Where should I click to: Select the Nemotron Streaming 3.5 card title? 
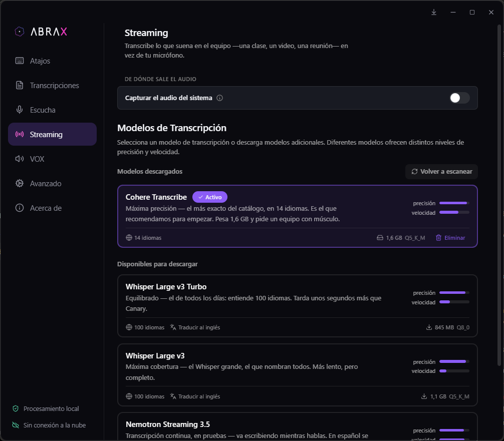(167, 424)
